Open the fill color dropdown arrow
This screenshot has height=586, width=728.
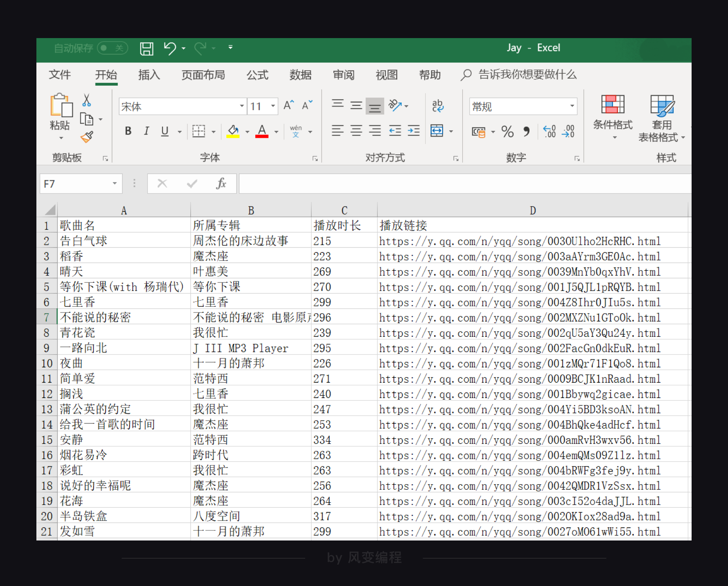tap(247, 132)
